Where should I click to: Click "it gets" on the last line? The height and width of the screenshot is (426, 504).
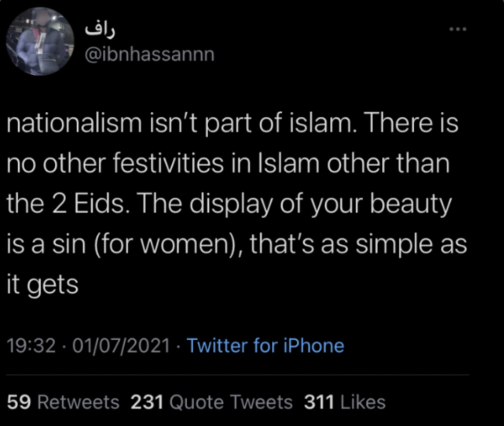(42, 285)
